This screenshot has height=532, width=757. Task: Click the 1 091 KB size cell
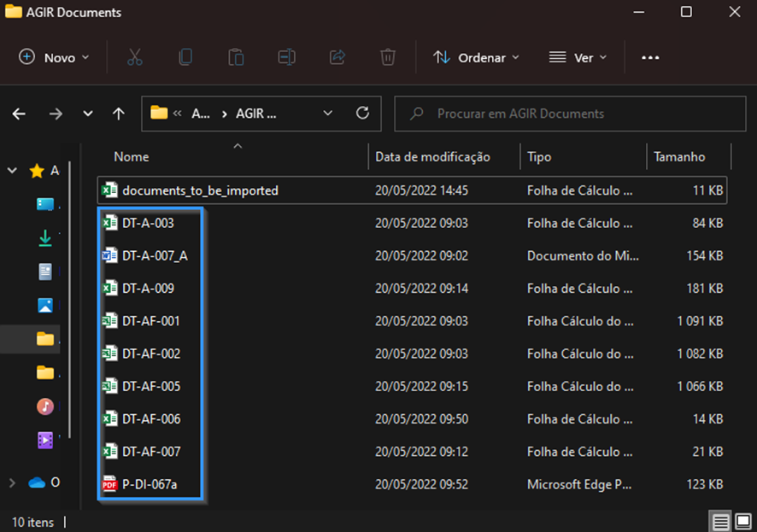(x=700, y=321)
